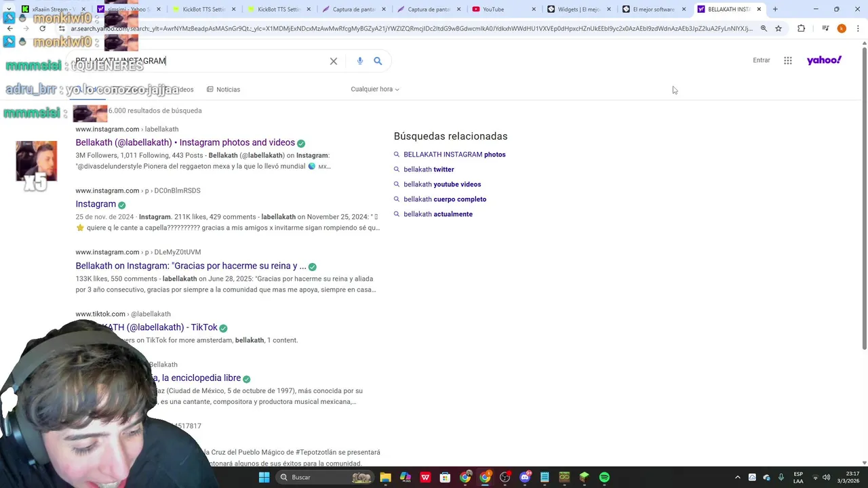Open ESP LAA language indicator
The width and height of the screenshot is (868, 488).
[x=798, y=477]
